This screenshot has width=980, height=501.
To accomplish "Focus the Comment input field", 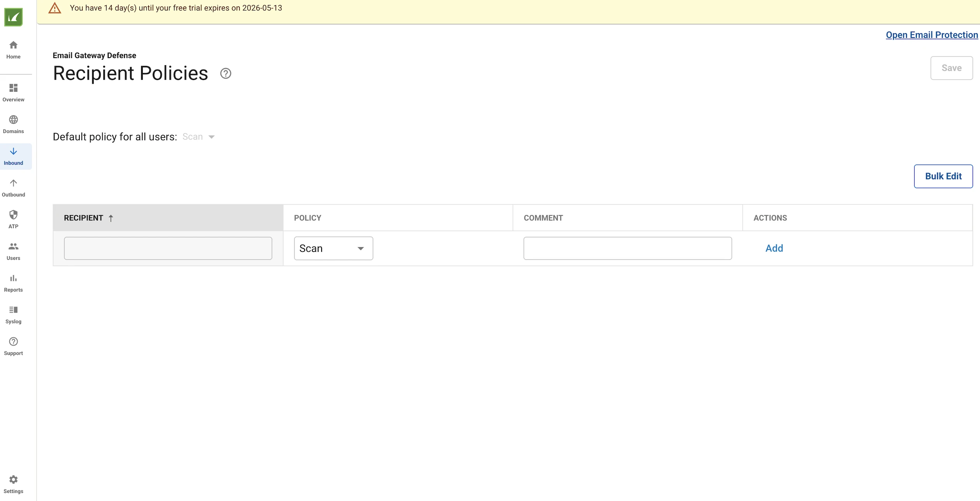I will tap(627, 248).
